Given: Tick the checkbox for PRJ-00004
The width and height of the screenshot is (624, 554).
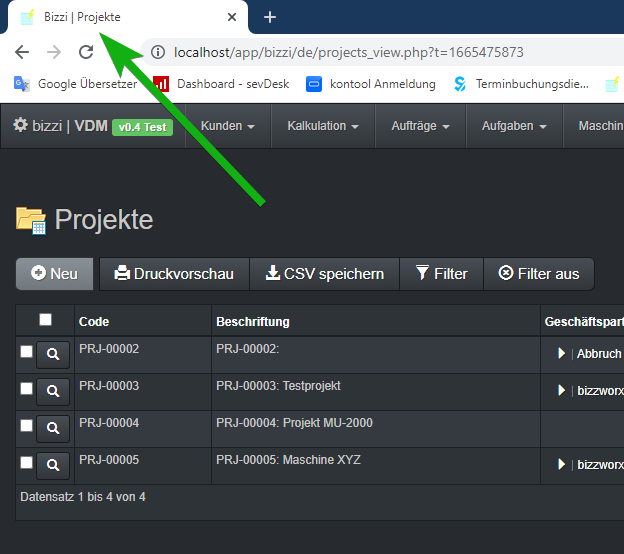Looking at the screenshot, I should point(26,426).
